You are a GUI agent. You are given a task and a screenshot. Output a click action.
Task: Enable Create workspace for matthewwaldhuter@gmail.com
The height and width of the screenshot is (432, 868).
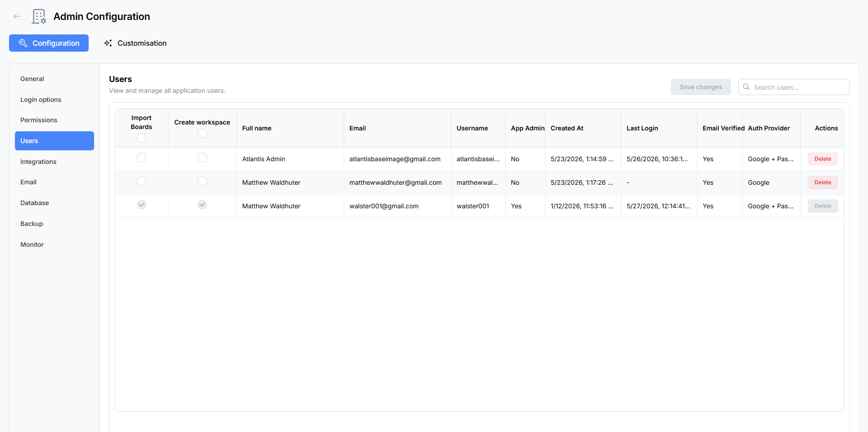202,181
